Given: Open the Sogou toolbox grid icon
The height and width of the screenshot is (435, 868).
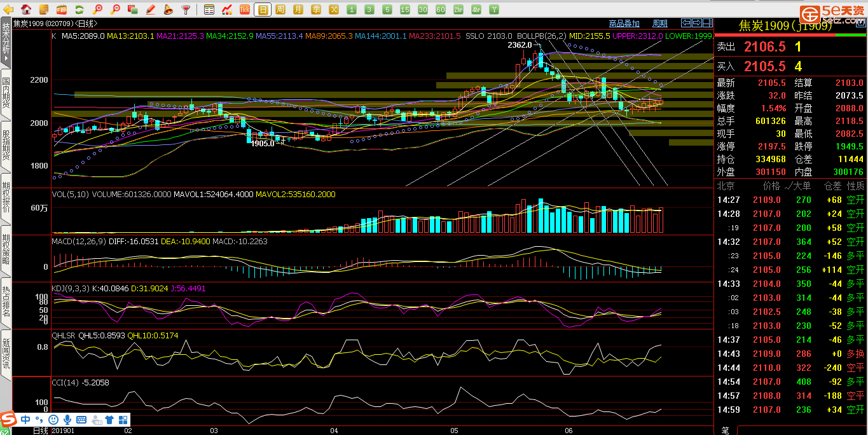Looking at the screenshot, I should [123, 420].
